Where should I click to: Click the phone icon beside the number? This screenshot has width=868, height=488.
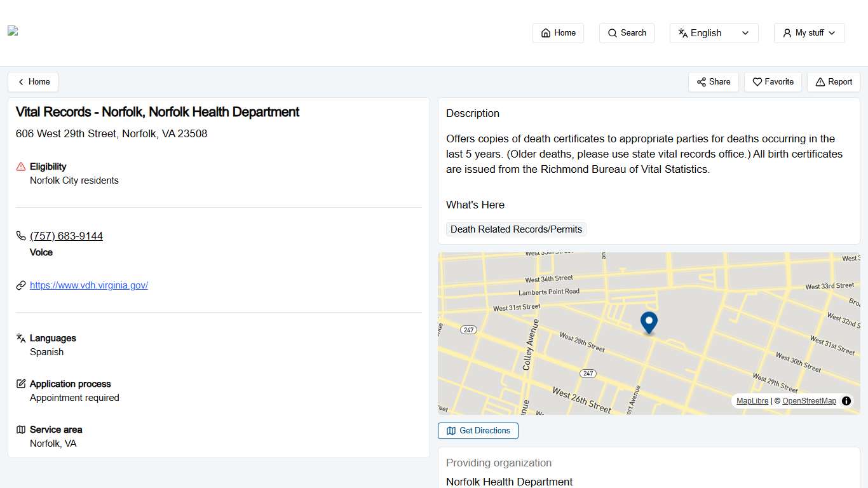click(20, 236)
